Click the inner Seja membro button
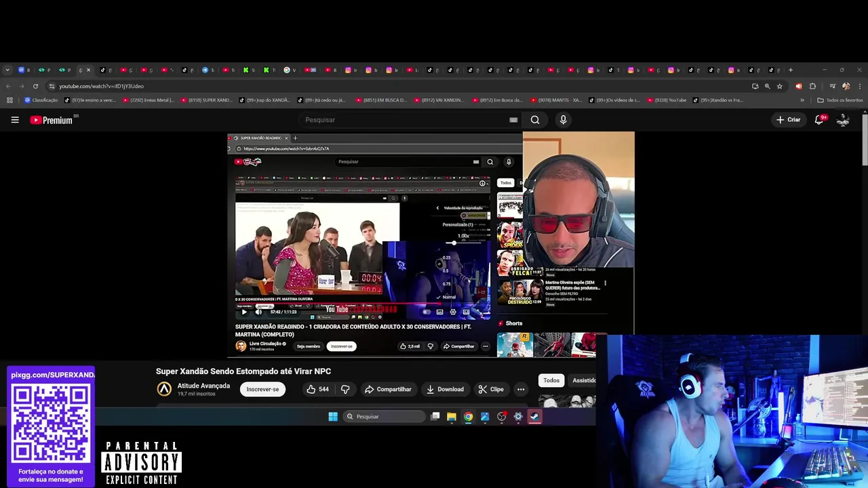 point(309,346)
